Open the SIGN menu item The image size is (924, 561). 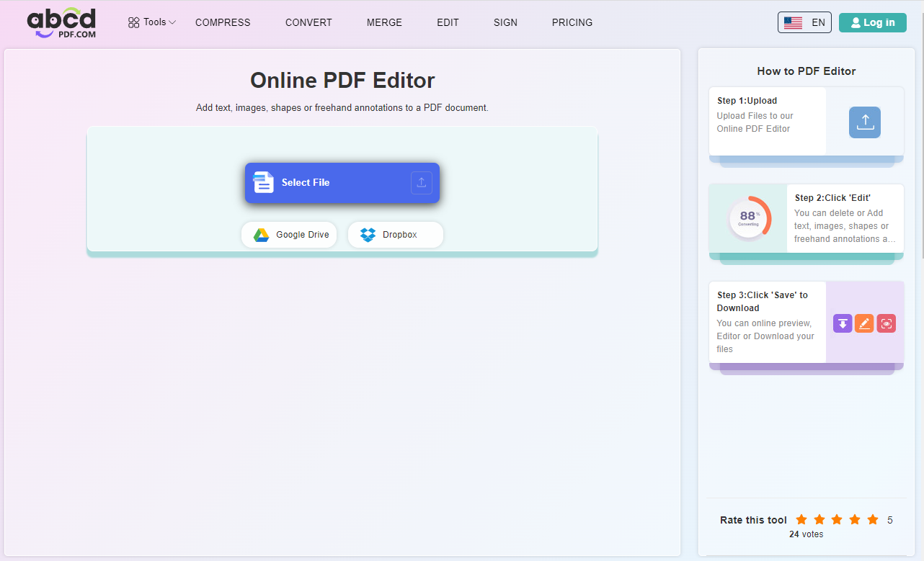(x=505, y=22)
